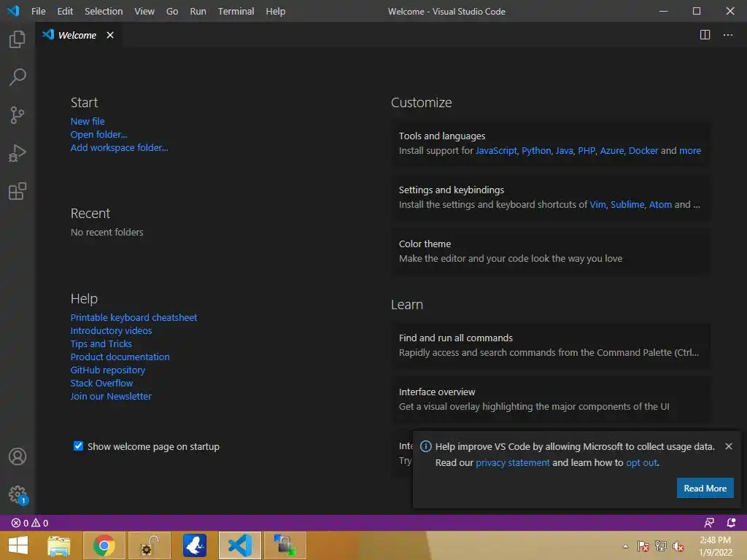Click the network status tray icon
Image resolution: width=747 pixels, height=560 pixels.
(x=661, y=546)
